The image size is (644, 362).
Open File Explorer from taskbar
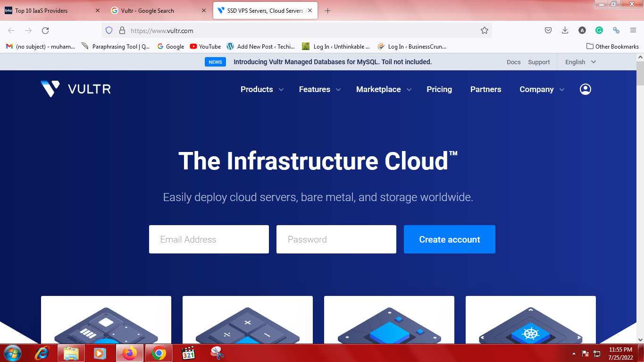coord(71,353)
